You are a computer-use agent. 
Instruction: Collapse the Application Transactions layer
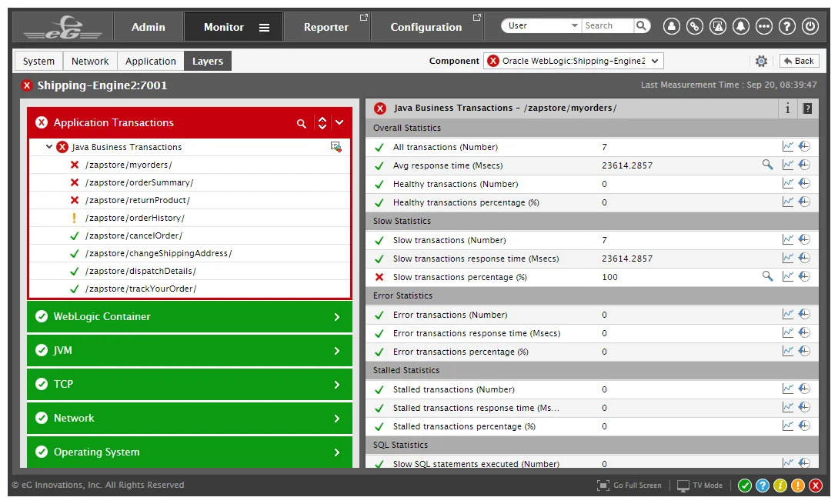point(339,122)
